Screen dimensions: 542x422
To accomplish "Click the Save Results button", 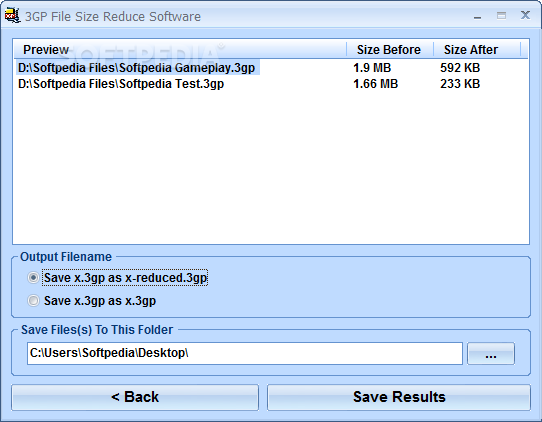I will (399, 397).
